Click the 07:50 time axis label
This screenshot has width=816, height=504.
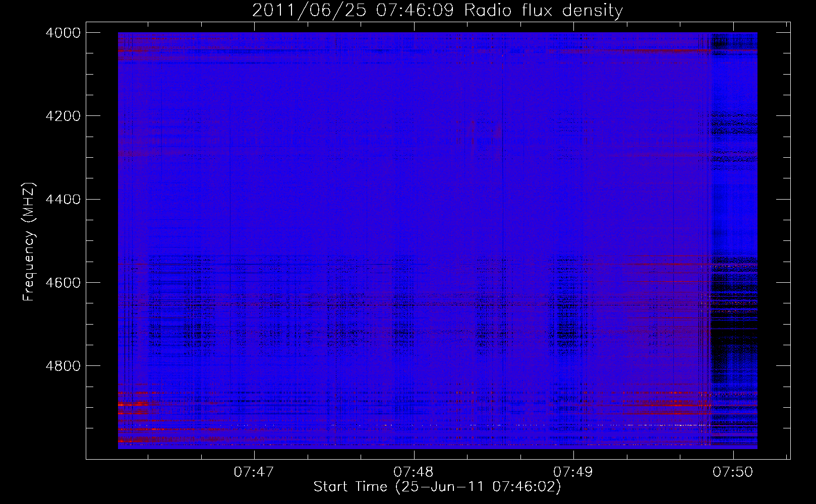click(x=733, y=472)
